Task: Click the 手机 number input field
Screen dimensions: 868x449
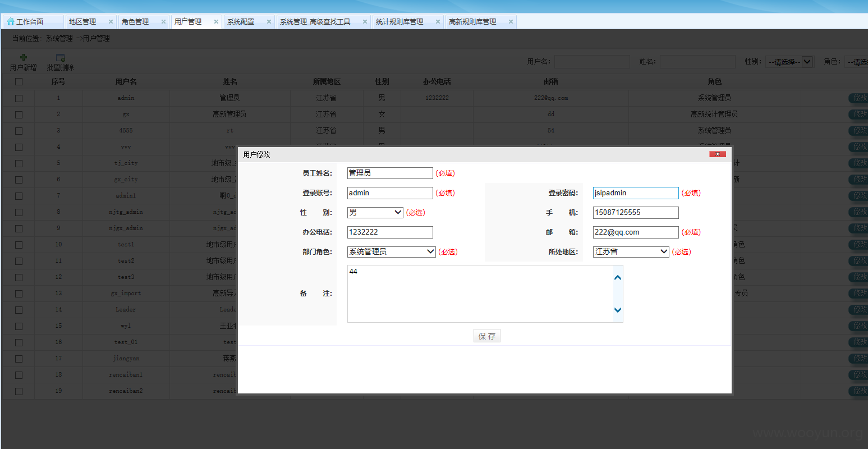Action: point(636,212)
